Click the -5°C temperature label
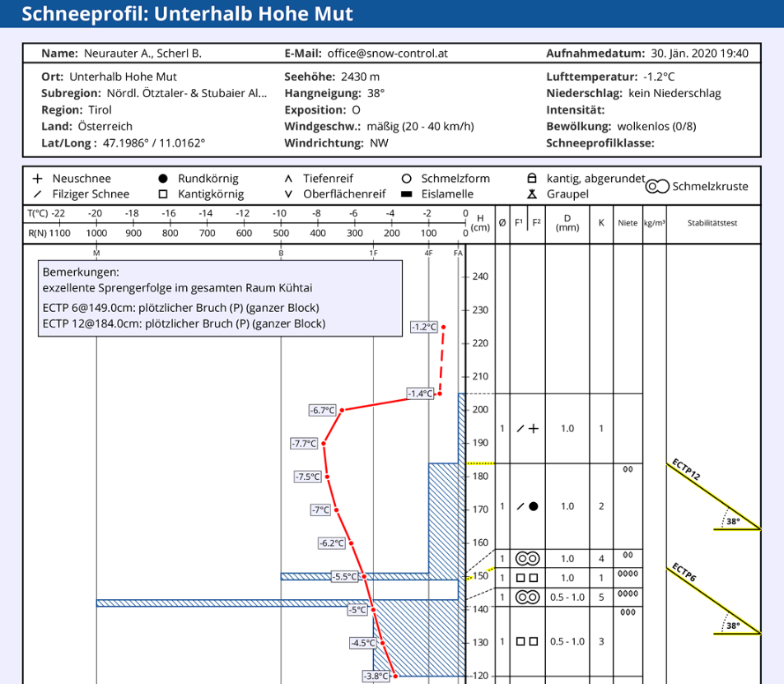The image size is (784, 684). point(357,610)
